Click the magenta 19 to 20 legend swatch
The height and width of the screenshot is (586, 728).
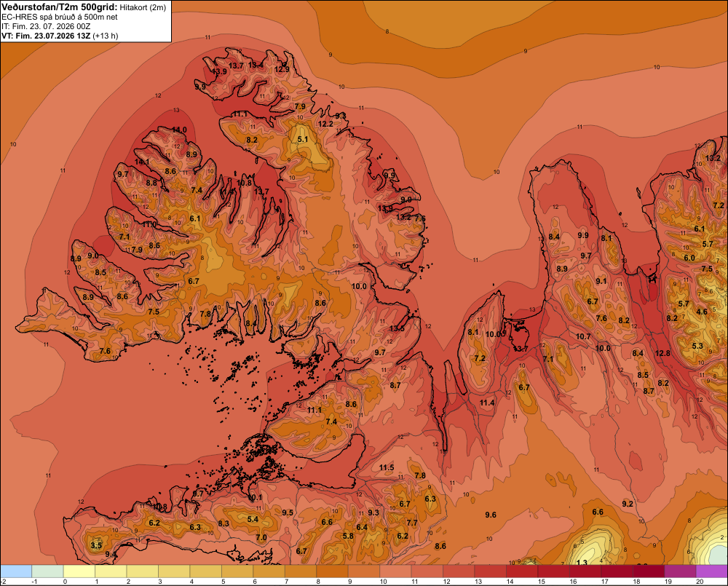pyautogui.click(x=680, y=571)
